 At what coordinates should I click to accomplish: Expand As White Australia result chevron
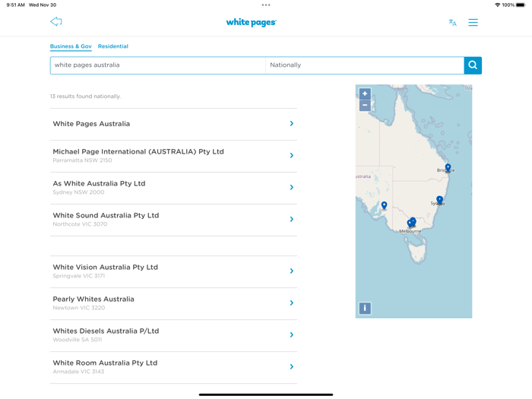(291, 187)
